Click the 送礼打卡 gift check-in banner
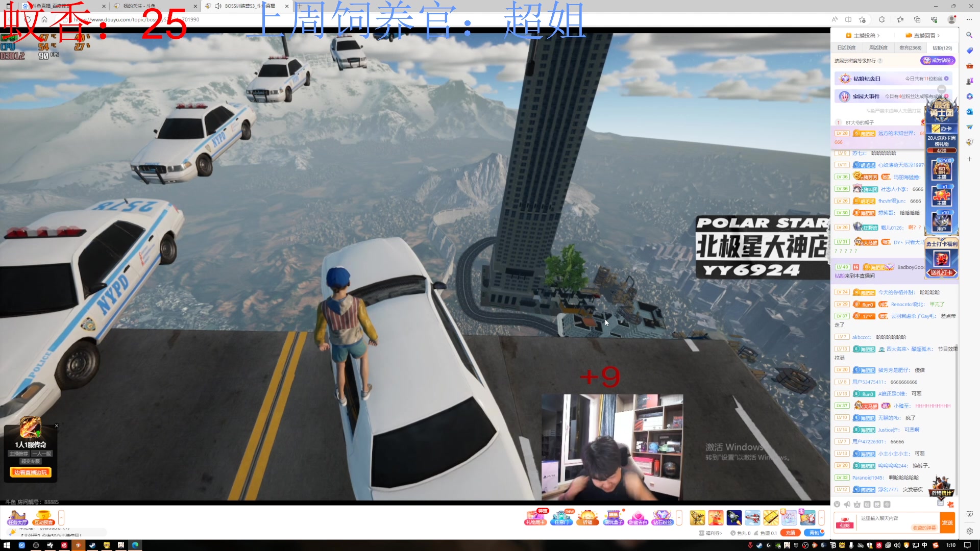 click(x=942, y=272)
